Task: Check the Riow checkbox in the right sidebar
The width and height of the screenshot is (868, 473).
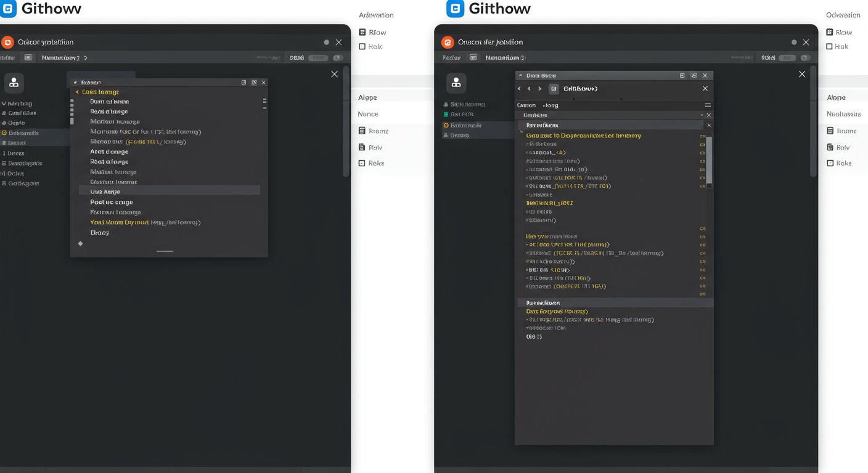Action: click(830, 31)
